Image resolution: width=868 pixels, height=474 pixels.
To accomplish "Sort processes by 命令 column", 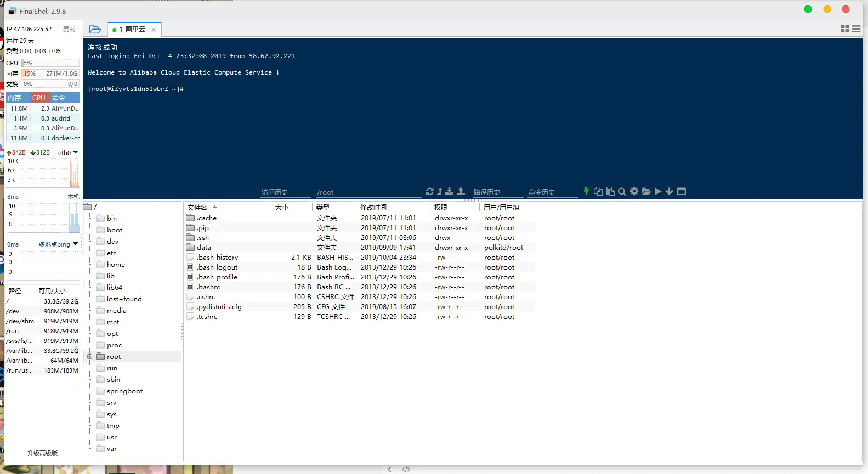I will [65, 98].
